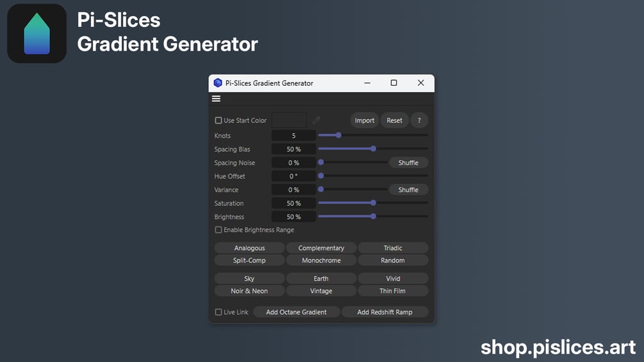Viewport: 644px width, 362px height.
Task: Click the eyedropper color picker icon
Action: pos(316,120)
